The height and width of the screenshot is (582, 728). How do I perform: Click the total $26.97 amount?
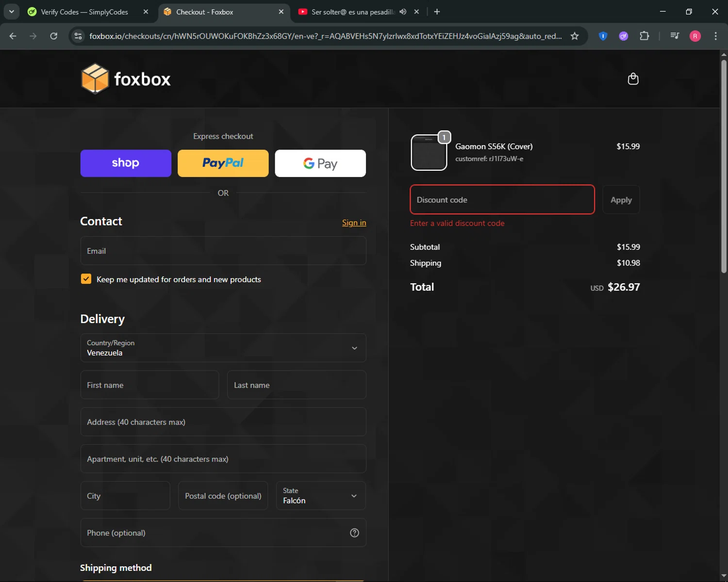(624, 287)
